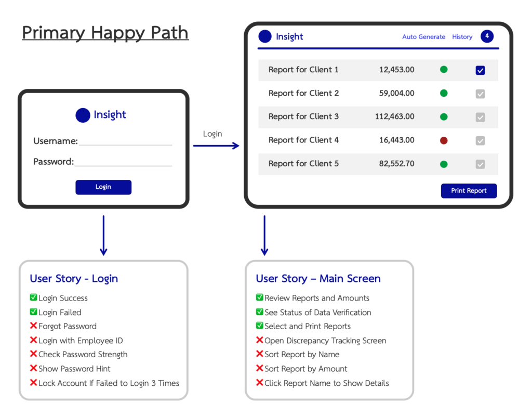
Task: Click the green status dot for Report Client 5
Action: pos(443,163)
